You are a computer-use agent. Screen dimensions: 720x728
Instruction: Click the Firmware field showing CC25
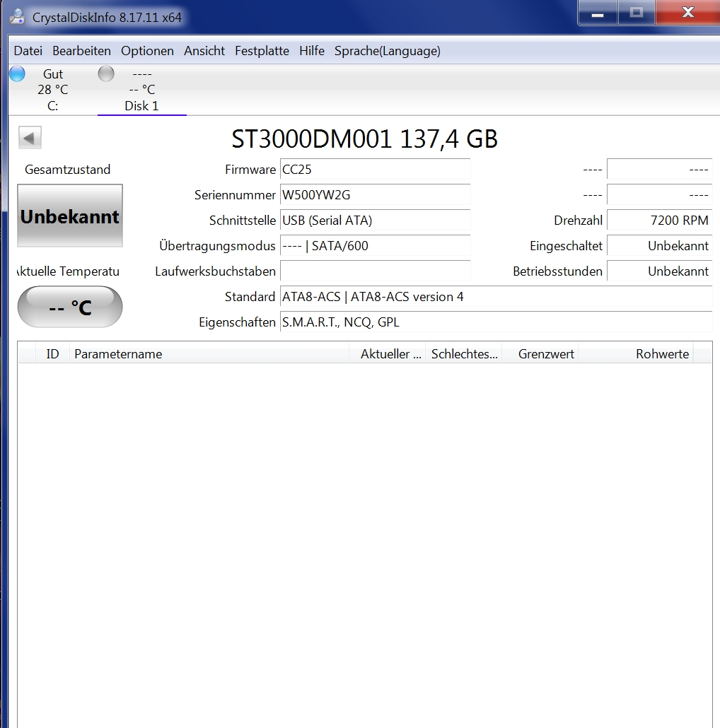(376, 170)
